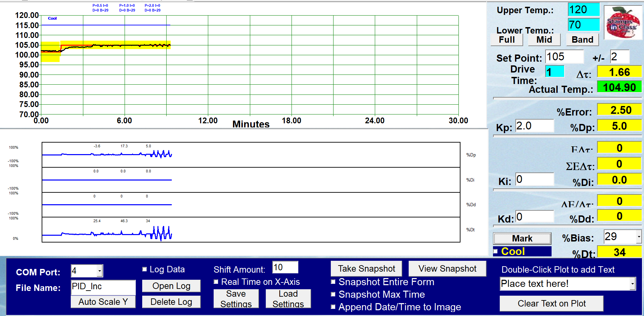Click the Save Settings button
The image size is (644, 316).
point(236,299)
